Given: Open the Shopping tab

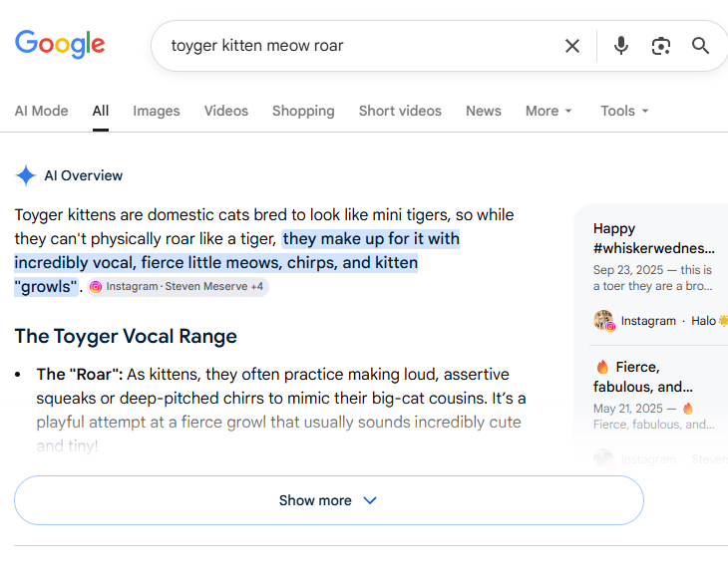Looking at the screenshot, I should [x=303, y=111].
